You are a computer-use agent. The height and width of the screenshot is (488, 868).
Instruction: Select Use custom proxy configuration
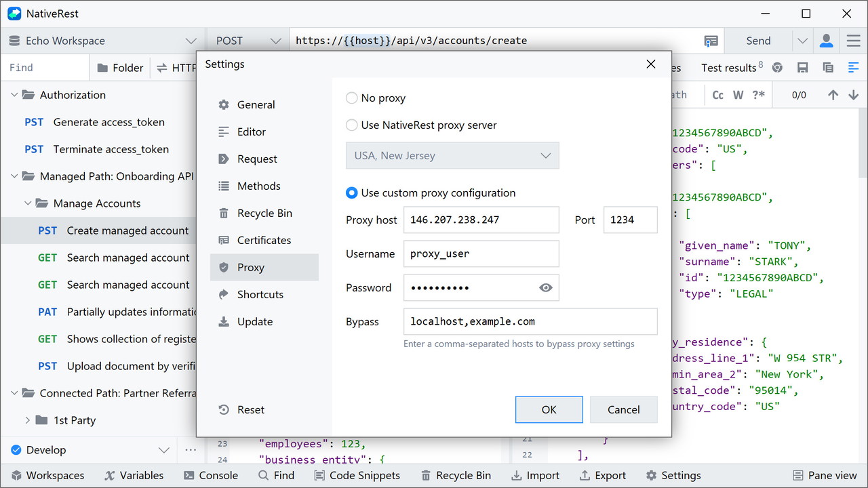point(352,193)
